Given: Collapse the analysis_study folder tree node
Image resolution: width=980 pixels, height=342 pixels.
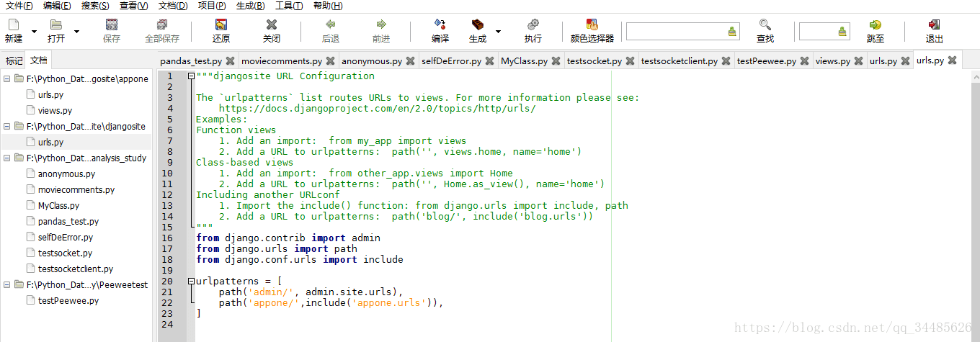Looking at the screenshot, I should (7, 158).
